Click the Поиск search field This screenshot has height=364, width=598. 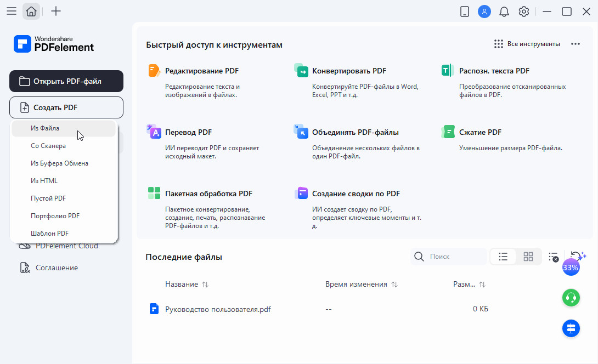(455, 257)
